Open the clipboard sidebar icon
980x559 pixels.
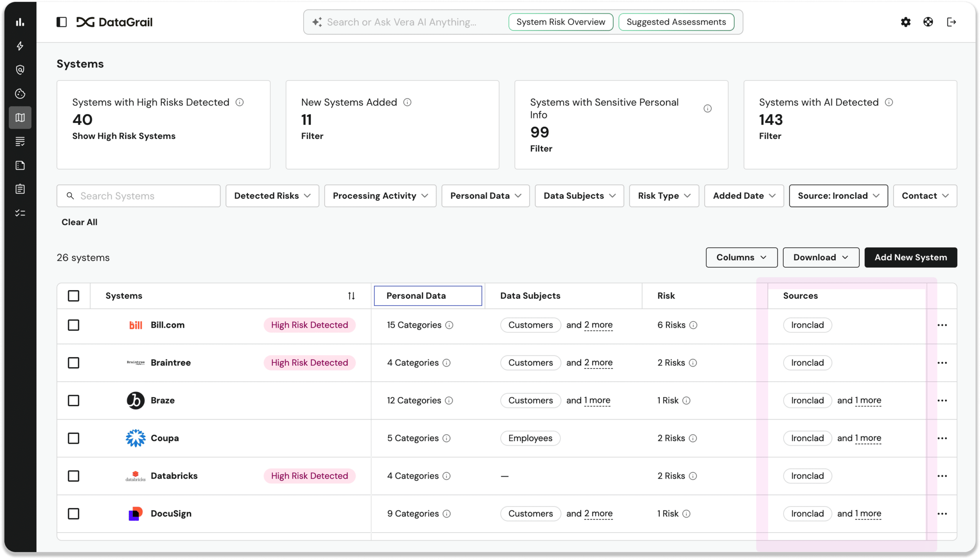20,189
